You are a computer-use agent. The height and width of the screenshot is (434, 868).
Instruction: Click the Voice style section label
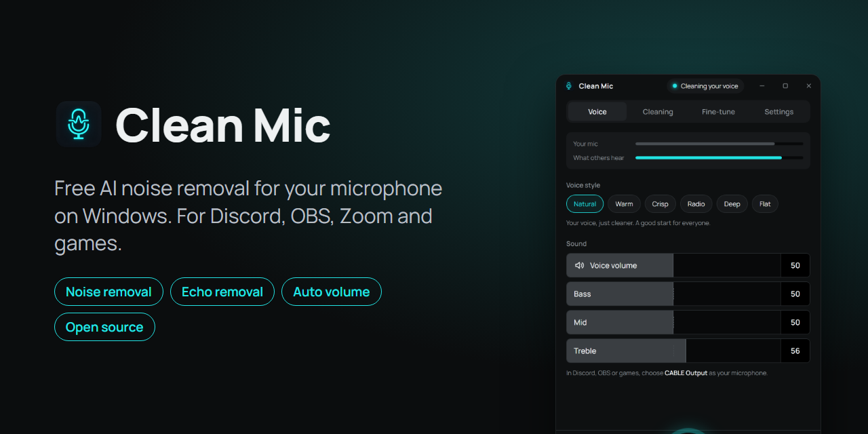(583, 185)
